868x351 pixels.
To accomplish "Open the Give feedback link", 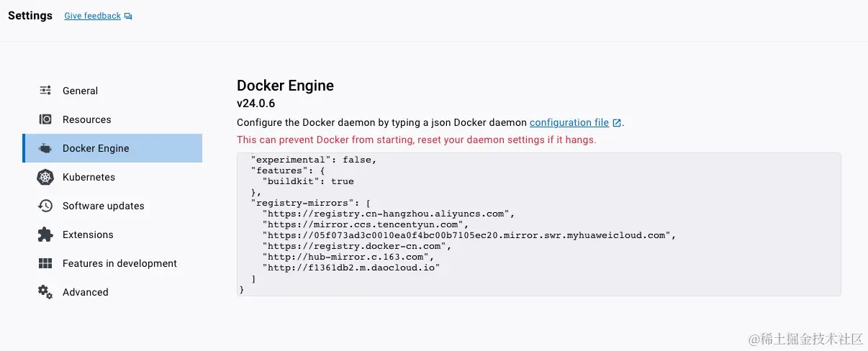I will click(92, 16).
